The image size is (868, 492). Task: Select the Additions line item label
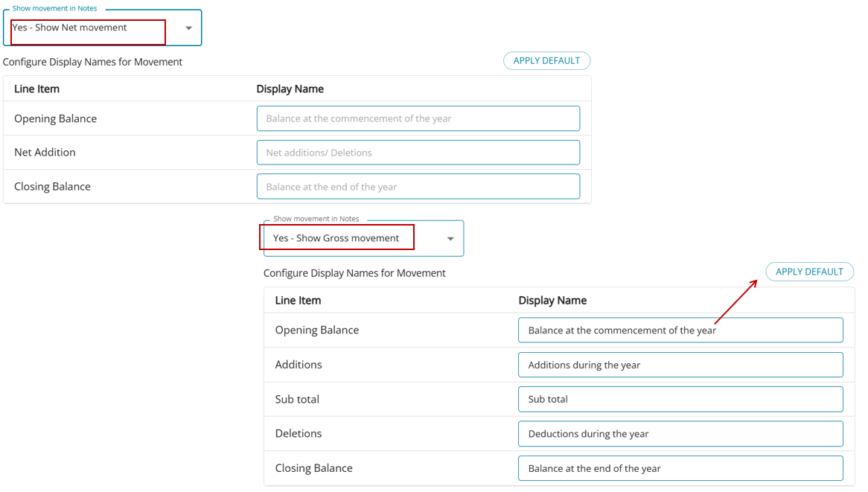pos(299,365)
